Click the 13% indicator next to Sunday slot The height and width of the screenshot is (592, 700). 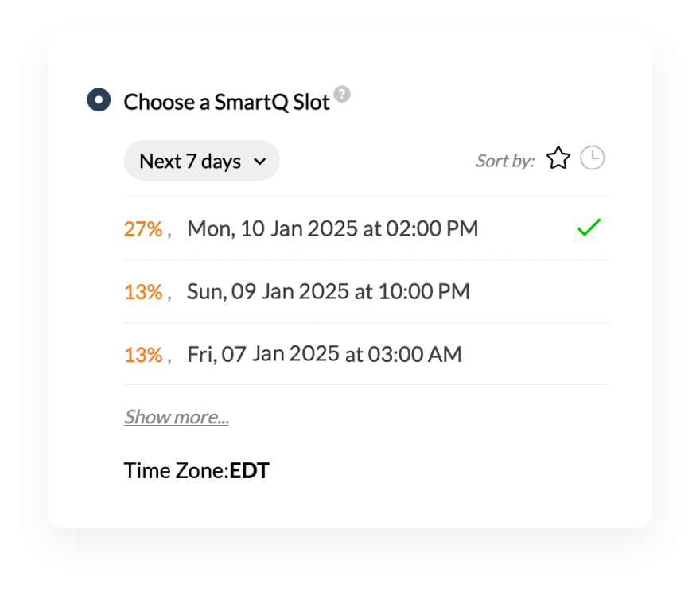[x=143, y=292]
